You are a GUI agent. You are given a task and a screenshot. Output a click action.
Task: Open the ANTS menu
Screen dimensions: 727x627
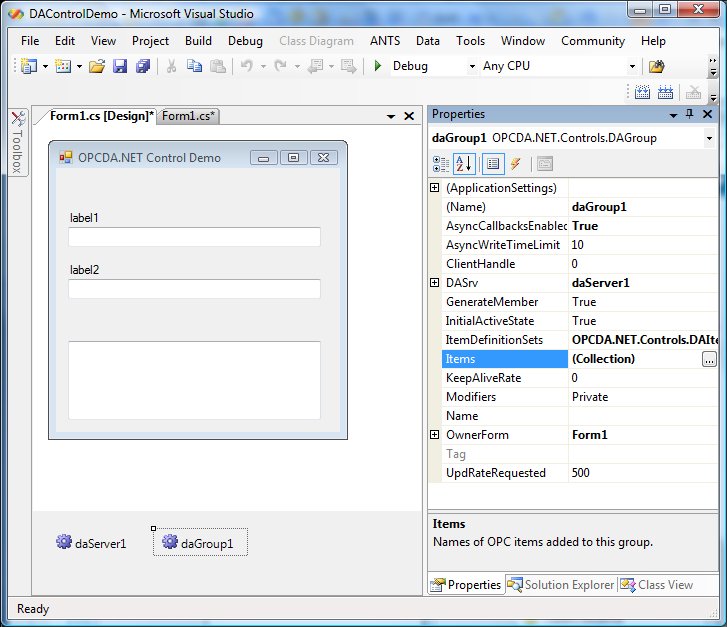coord(385,41)
